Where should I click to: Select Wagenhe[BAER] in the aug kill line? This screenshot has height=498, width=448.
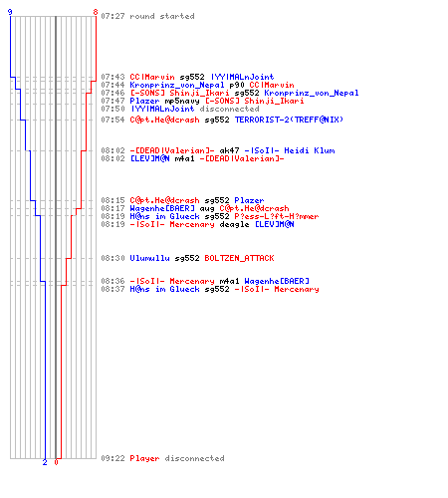[162, 208]
